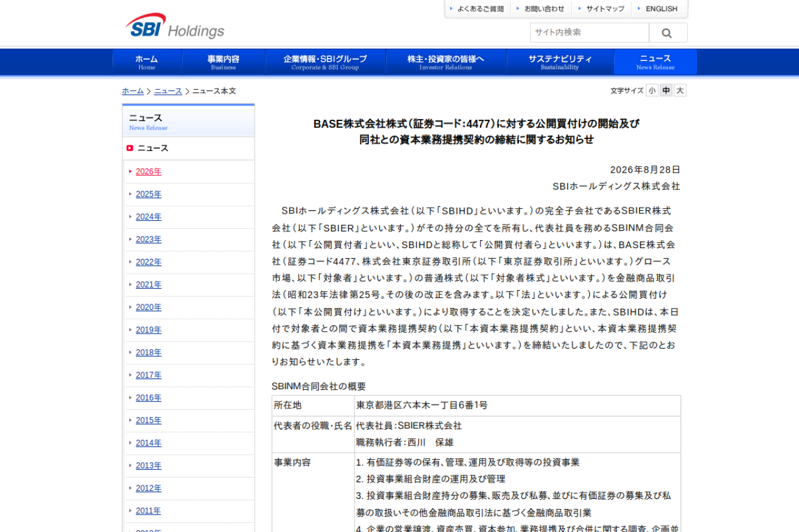Viewport: 799px width, 532px height.
Task: Click SBINM合同会社の概要 table heading
Action: 319,386
